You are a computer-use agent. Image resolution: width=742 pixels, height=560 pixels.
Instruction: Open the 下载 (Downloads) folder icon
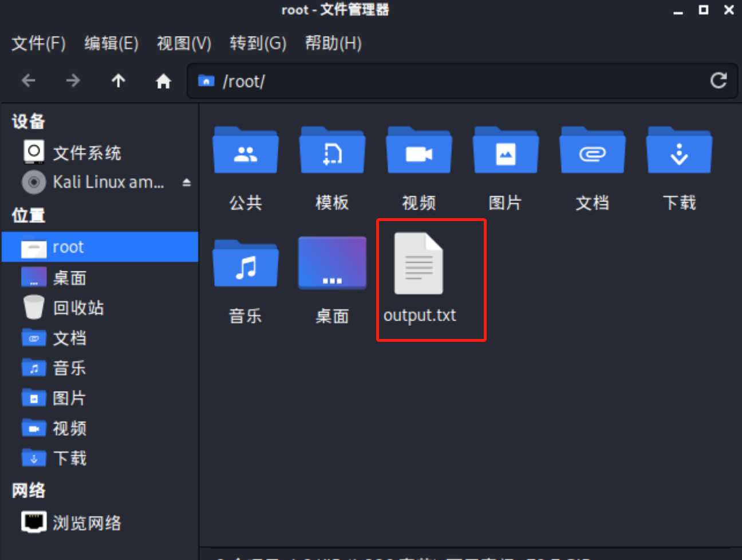(679, 150)
